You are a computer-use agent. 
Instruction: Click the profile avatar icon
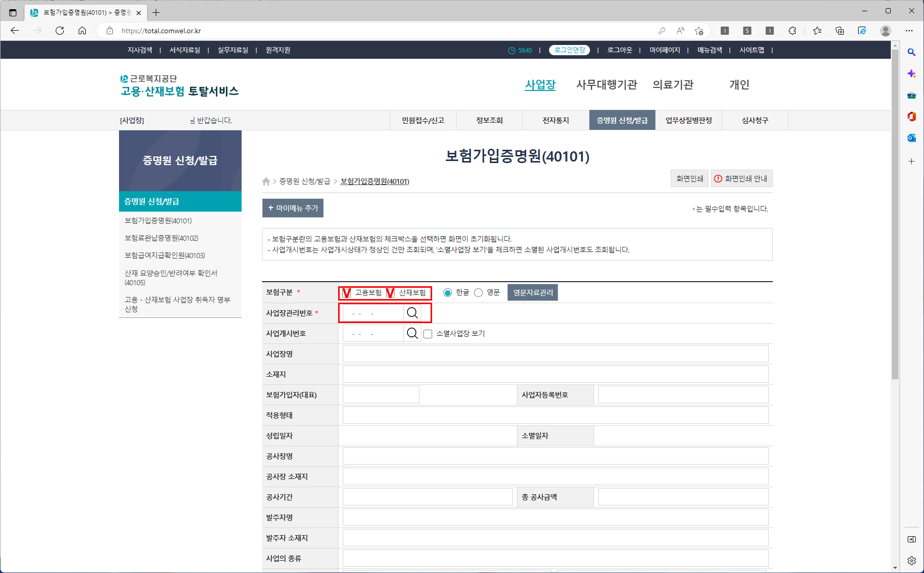click(886, 31)
